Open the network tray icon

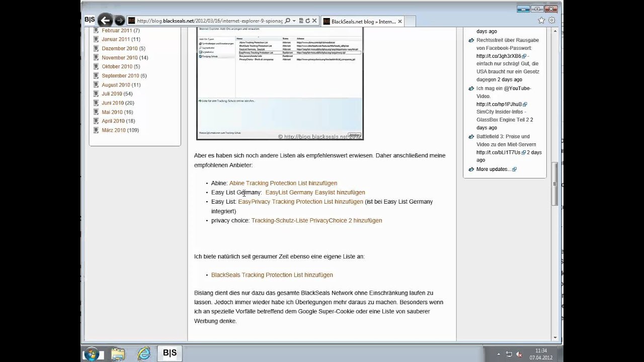509,354
